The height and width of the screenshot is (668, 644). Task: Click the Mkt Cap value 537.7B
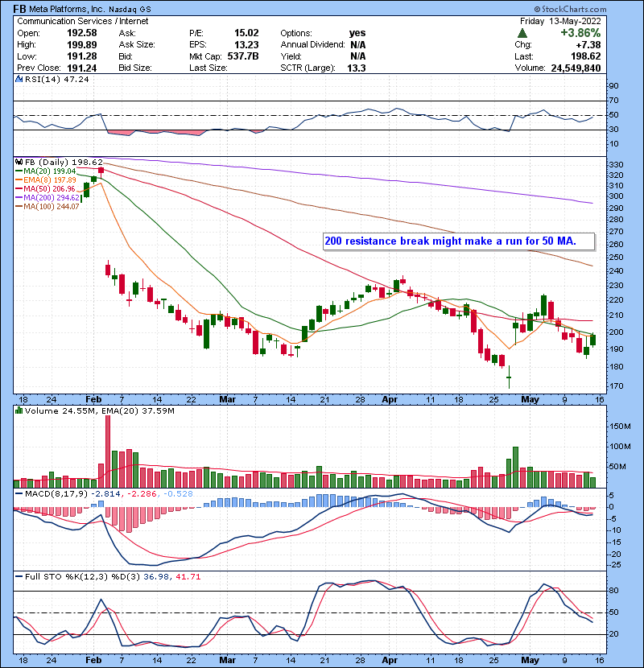(243, 56)
